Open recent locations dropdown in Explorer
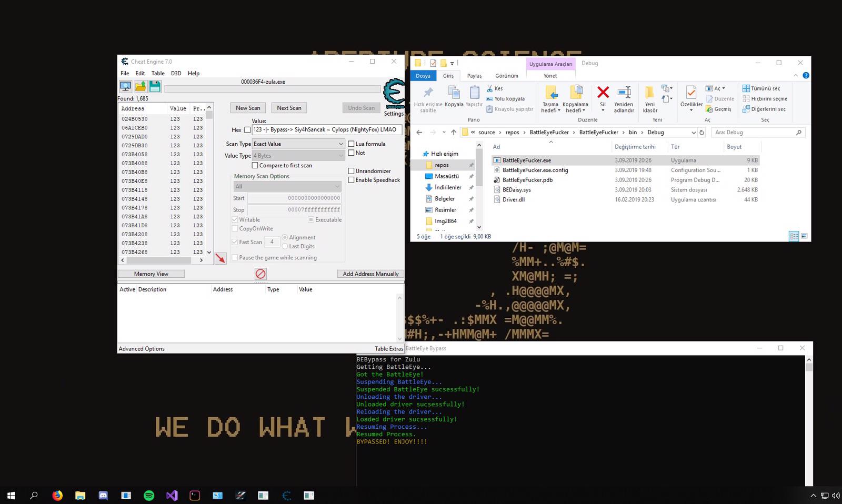 444,133
